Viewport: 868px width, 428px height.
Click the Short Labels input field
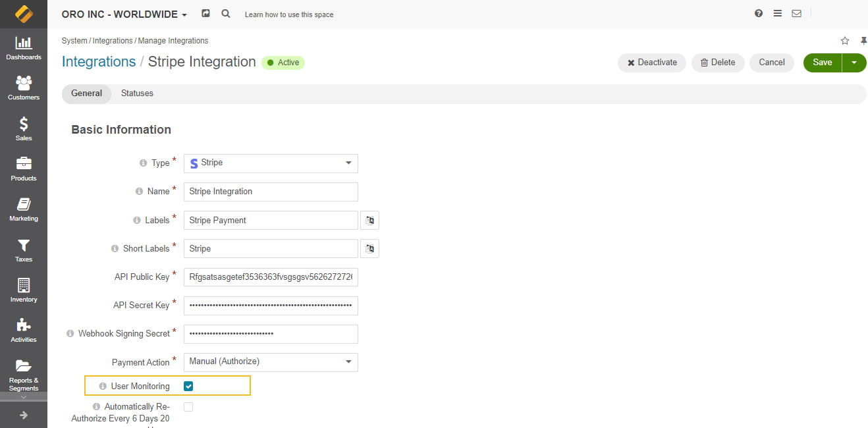[x=271, y=248]
